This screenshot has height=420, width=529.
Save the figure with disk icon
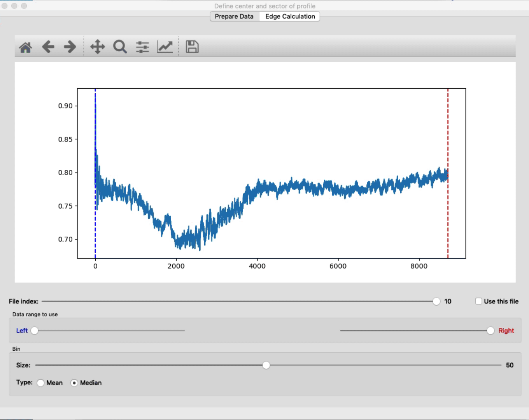(x=192, y=47)
